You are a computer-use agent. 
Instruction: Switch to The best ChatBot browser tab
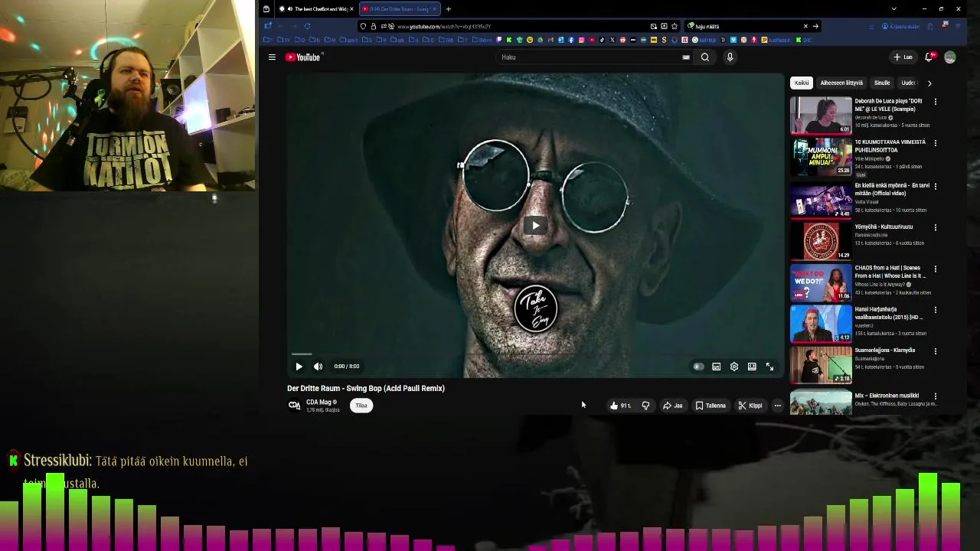[315, 9]
